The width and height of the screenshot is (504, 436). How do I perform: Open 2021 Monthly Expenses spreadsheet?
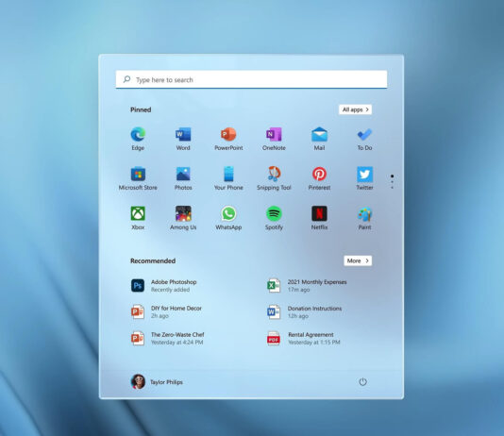coord(307,286)
